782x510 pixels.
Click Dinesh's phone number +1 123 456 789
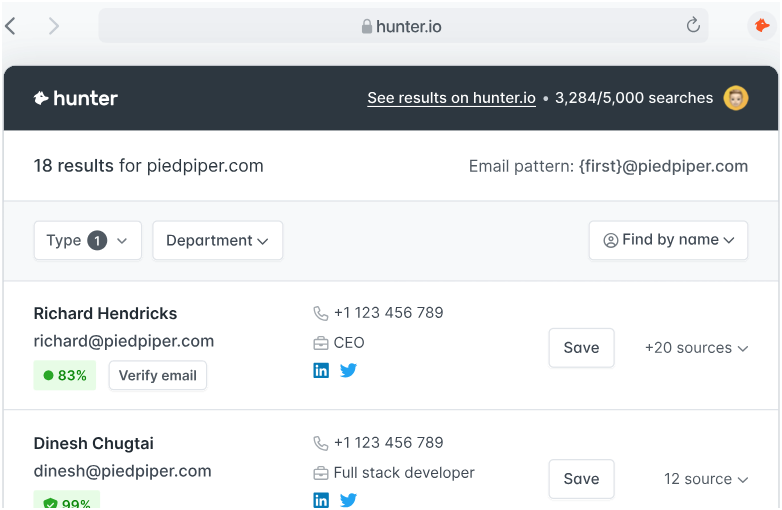pyautogui.click(x=389, y=442)
